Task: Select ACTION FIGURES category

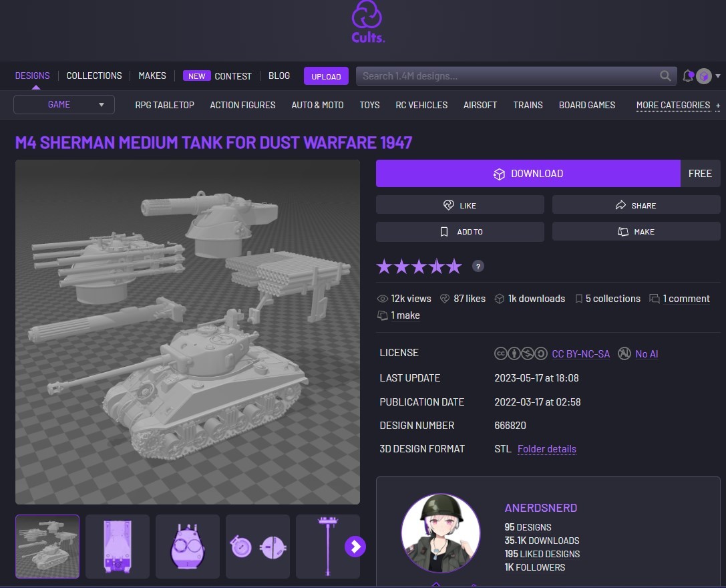Action: [x=242, y=105]
